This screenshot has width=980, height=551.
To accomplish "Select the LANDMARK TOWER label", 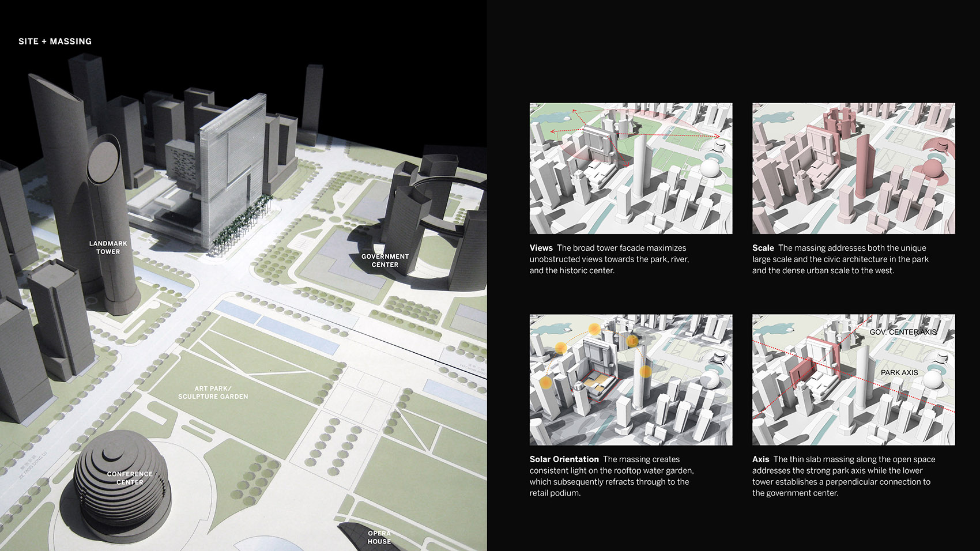I will pos(108,248).
